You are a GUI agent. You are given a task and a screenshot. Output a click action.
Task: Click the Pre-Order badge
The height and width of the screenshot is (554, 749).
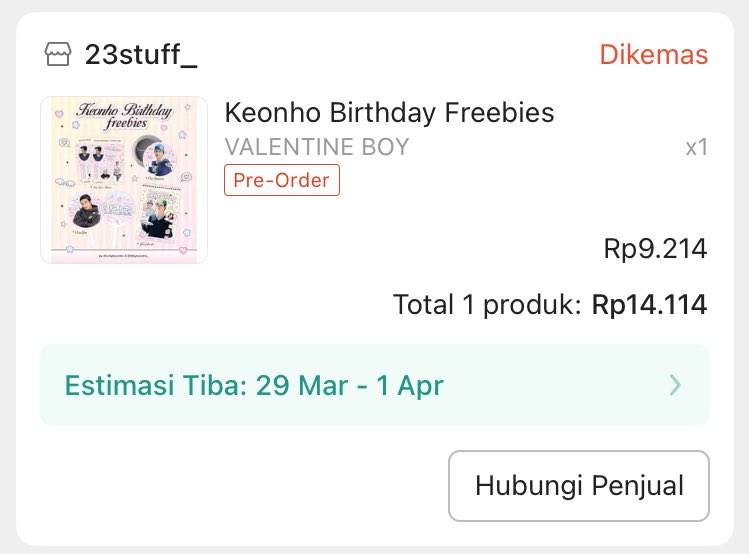click(x=282, y=180)
